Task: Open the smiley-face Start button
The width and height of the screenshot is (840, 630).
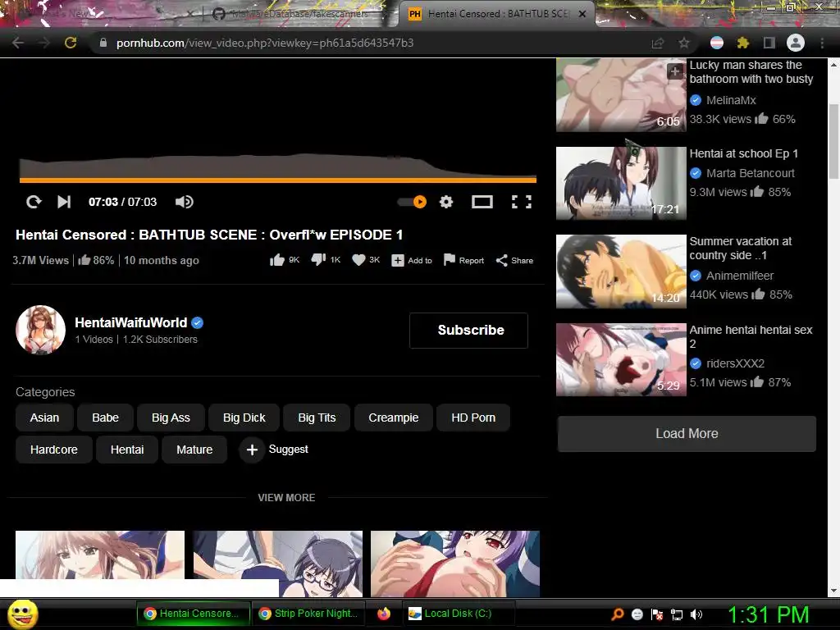Action: [23, 614]
